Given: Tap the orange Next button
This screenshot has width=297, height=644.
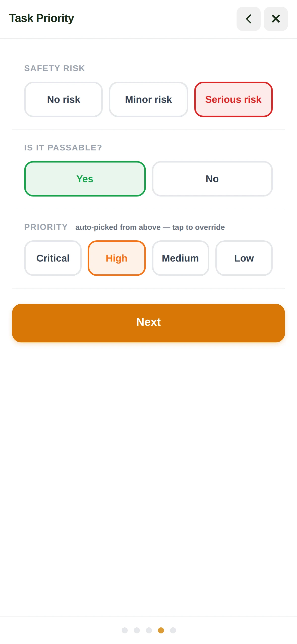Looking at the screenshot, I should click(148, 323).
